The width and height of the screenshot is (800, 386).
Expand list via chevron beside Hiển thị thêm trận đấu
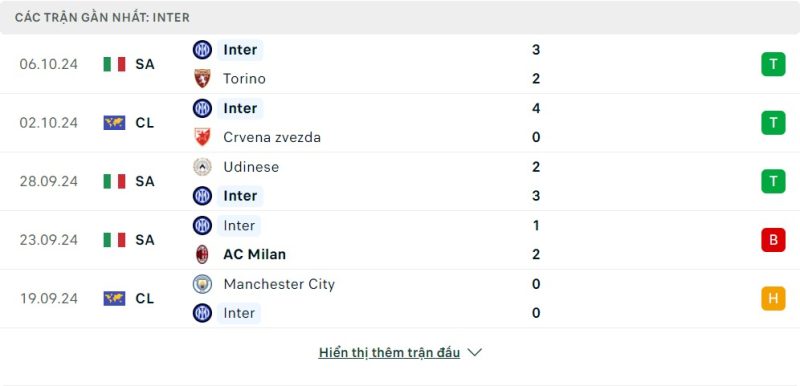474,352
